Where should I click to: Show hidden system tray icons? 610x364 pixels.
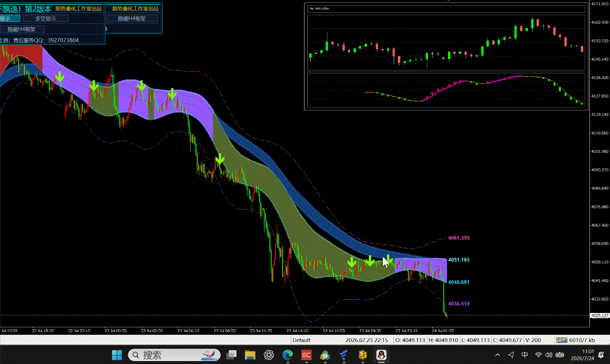pos(498,355)
